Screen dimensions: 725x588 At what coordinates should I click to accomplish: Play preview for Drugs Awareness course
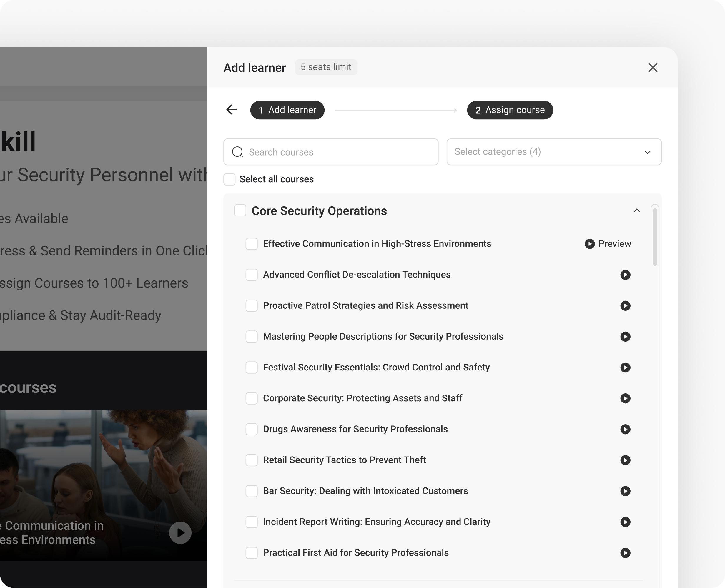coord(625,429)
